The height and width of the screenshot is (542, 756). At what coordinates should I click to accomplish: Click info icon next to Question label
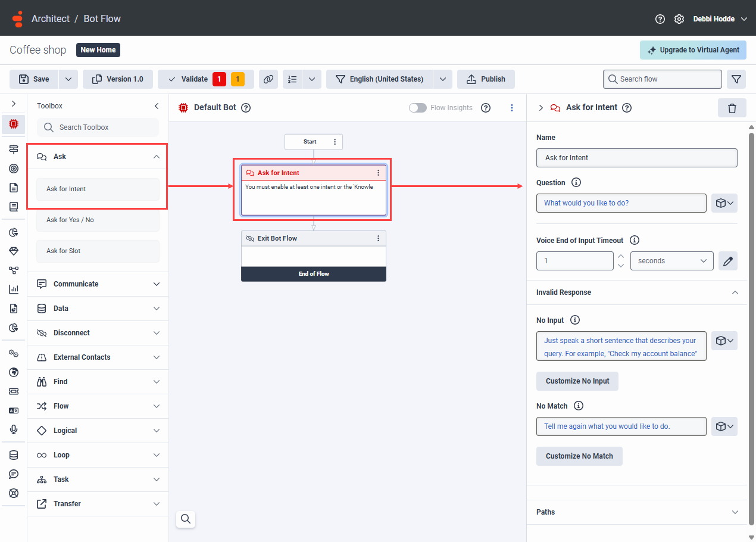click(576, 183)
